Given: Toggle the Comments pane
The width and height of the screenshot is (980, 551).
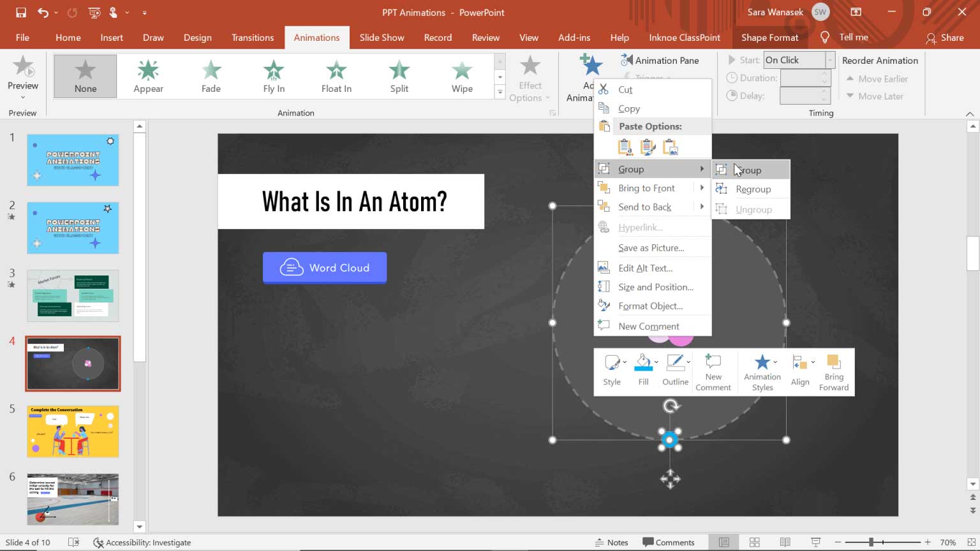Looking at the screenshot, I should (669, 541).
